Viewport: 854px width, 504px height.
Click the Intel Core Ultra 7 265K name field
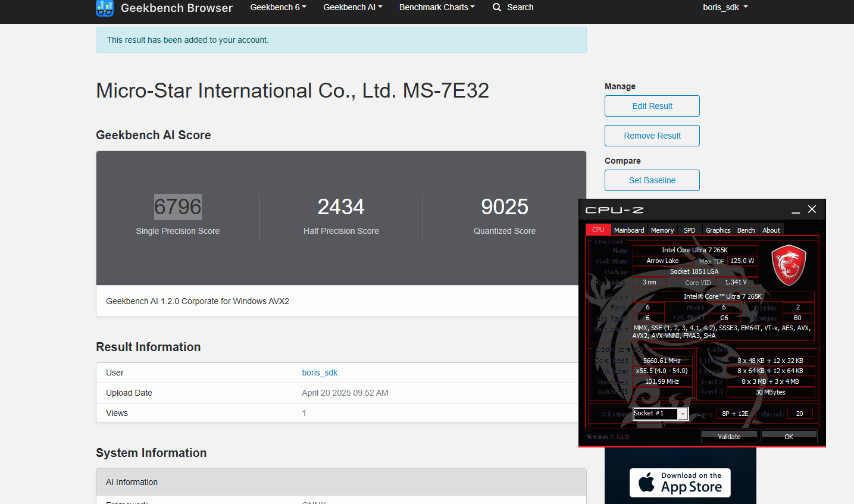(x=695, y=250)
